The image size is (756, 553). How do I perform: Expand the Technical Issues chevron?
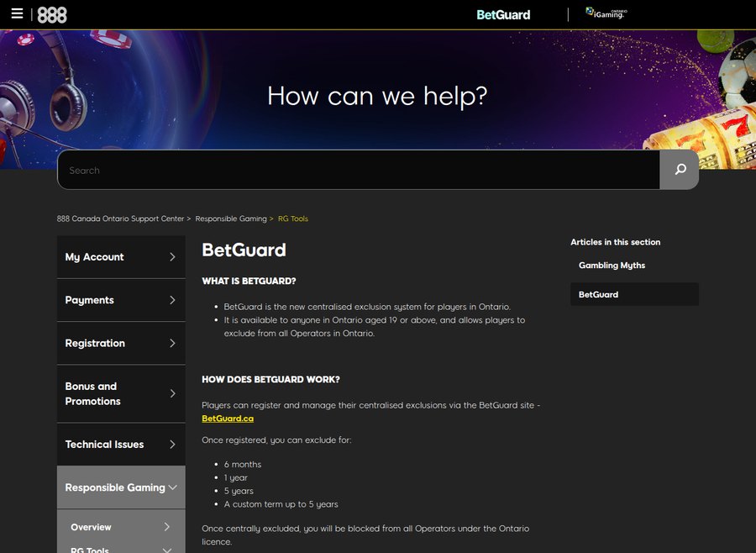pyautogui.click(x=172, y=445)
